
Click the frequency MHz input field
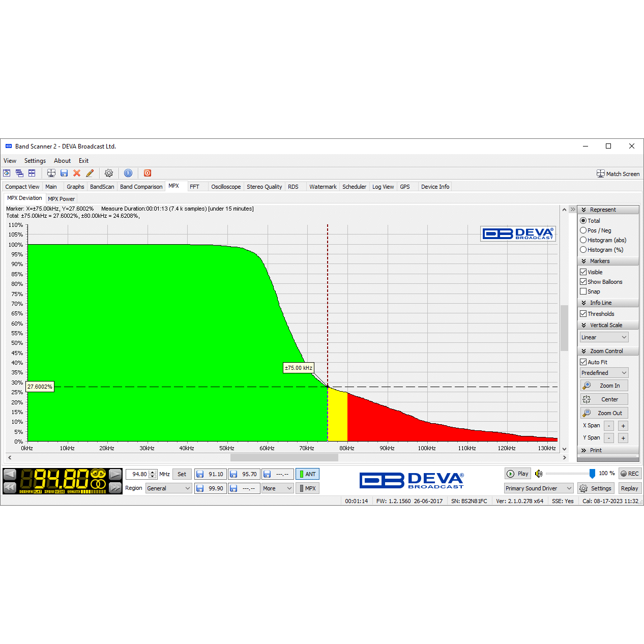[138, 474]
